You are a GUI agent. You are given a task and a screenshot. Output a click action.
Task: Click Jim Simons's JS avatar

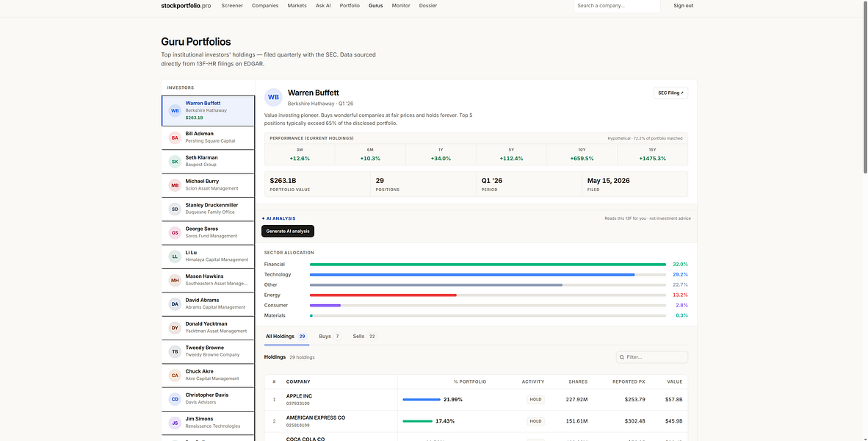(175, 423)
